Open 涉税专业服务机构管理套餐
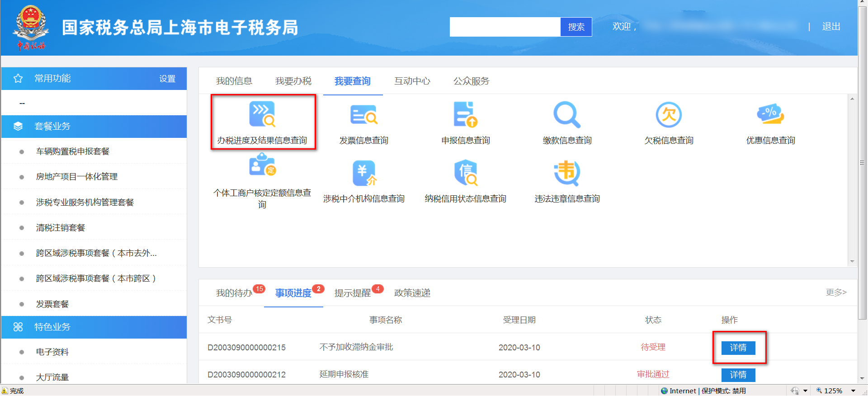 pyautogui.click(x=85, y=203)
